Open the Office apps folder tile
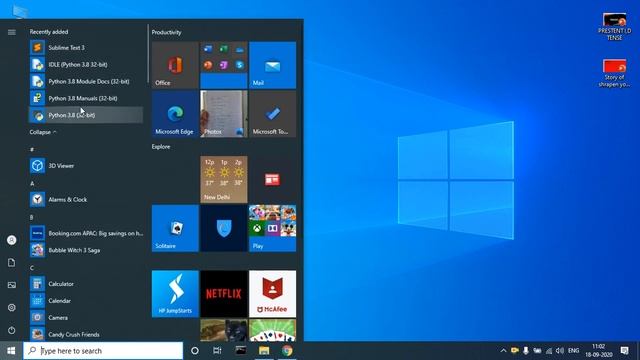The image size is (640, 360). (224, 65)
